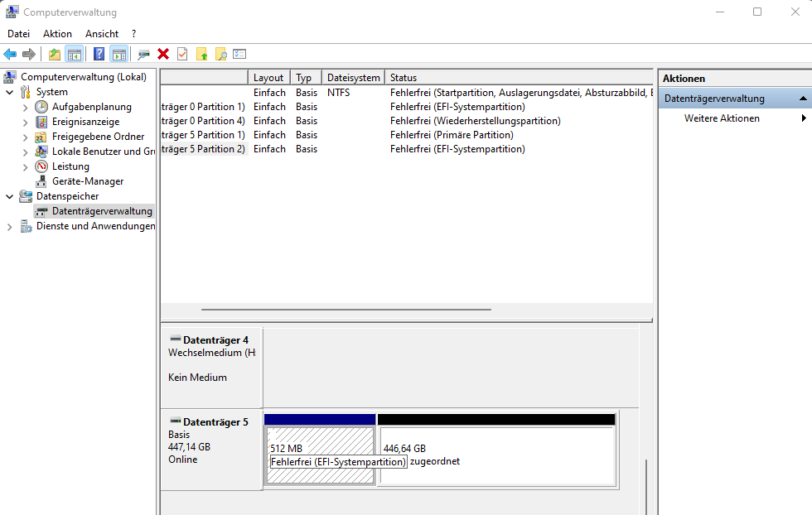This screenshot has height=515, width=812.
Task: Click the yellow sheet with magnifier icon
Action: (221, 54)
